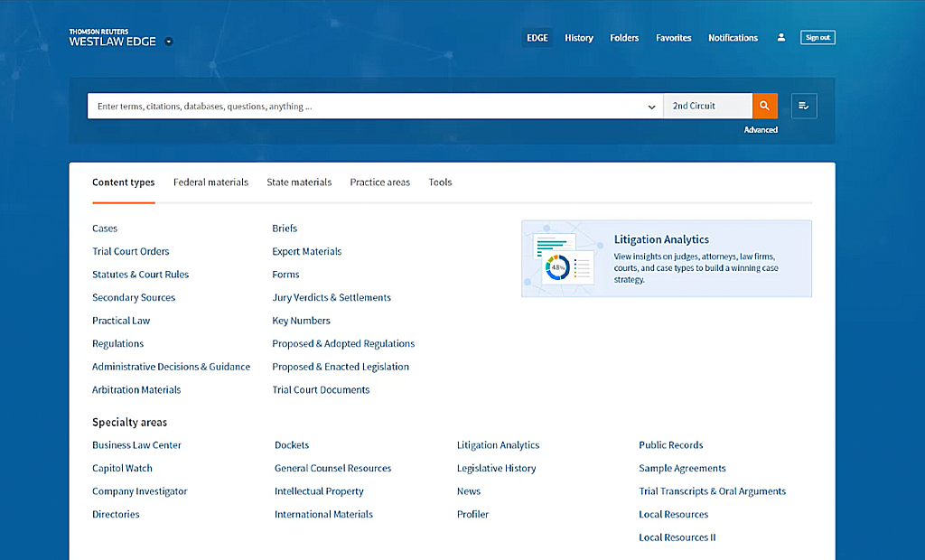
Task: Switch to the Federal materials tab
Action: (210, 182)
